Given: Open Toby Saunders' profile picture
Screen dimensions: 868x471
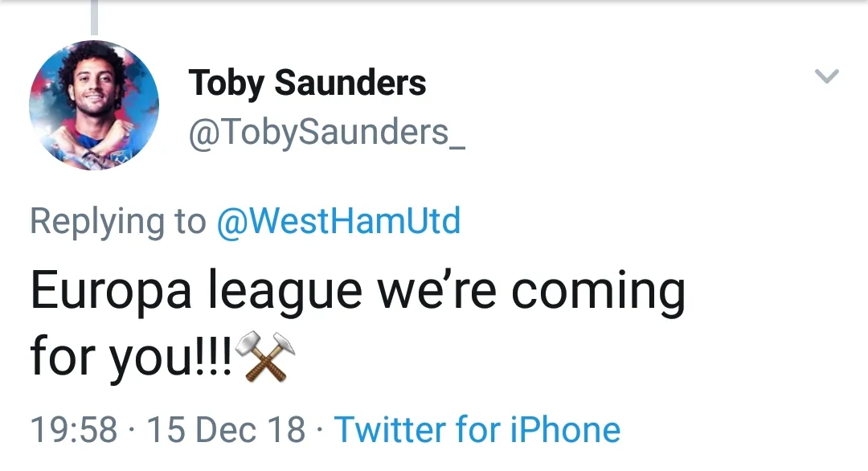Looking at the screenshot, I should tap(94, 105).
